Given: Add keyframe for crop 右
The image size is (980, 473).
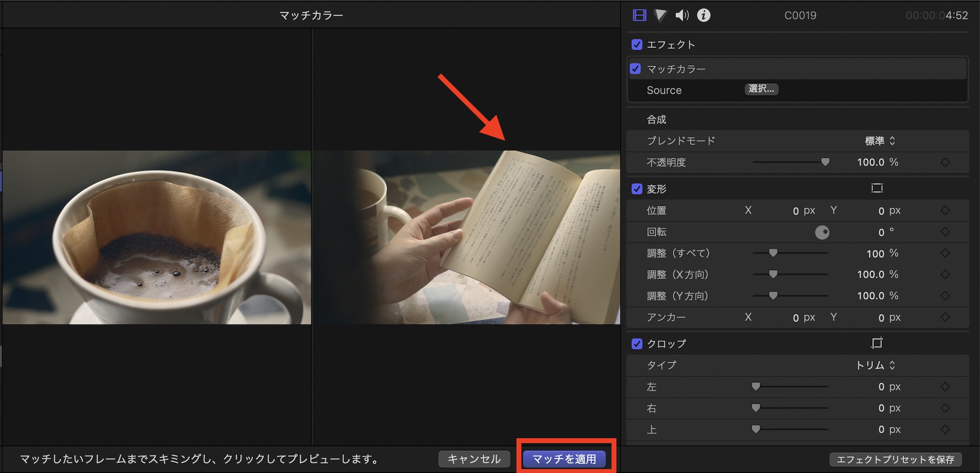Looking at the screenshot, I should (x=945, y=408).
